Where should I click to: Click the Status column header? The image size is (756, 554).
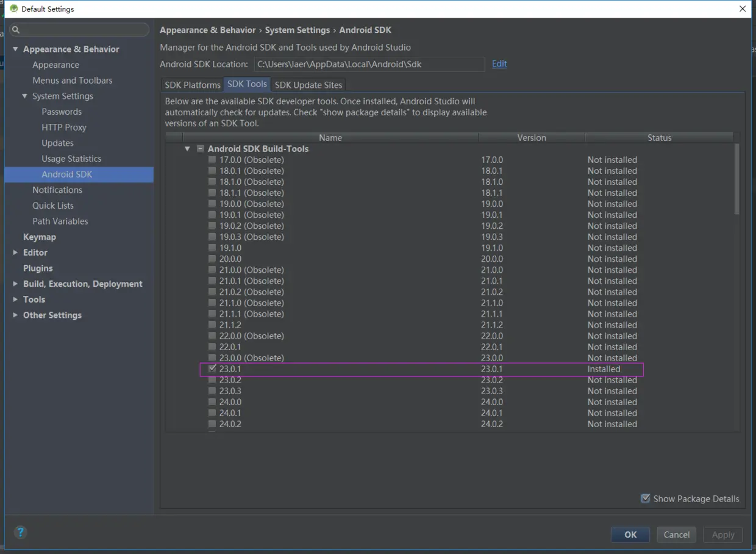(x=659, y=138)
